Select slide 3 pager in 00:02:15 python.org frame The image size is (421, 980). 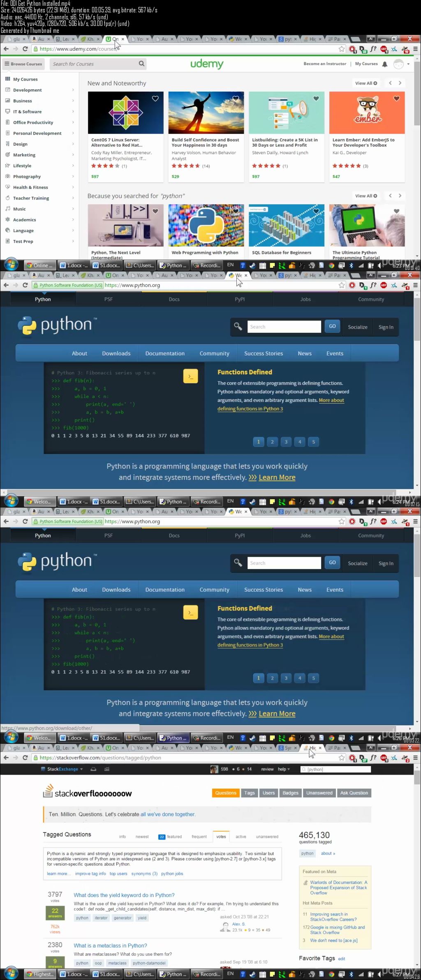click(x=286, y=442)
